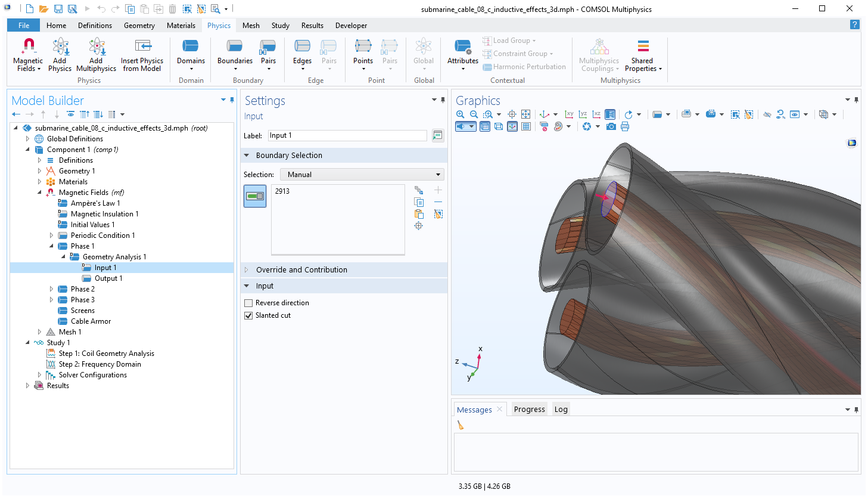Open the Log tab
868x496 pixels.
pos(561,409)
